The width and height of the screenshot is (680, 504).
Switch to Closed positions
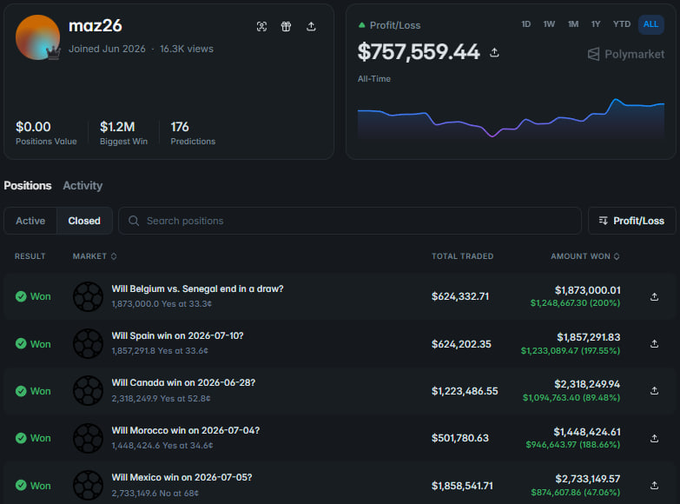click(x=84, y=221)
